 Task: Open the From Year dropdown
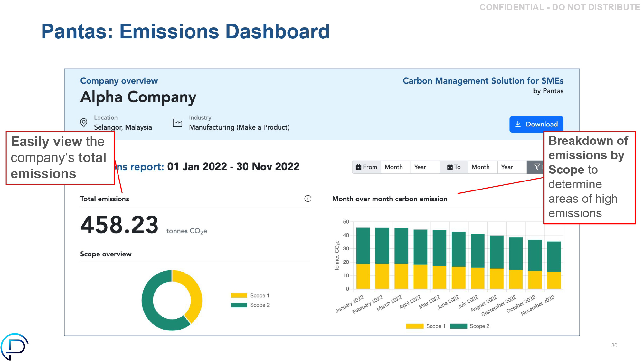click(425, 167)
